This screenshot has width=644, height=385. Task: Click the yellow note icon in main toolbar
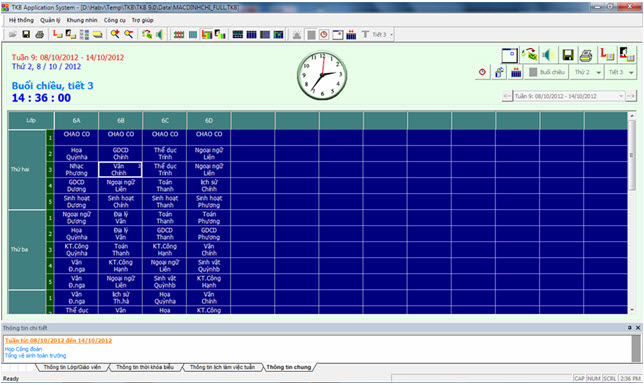coord(97,35)
